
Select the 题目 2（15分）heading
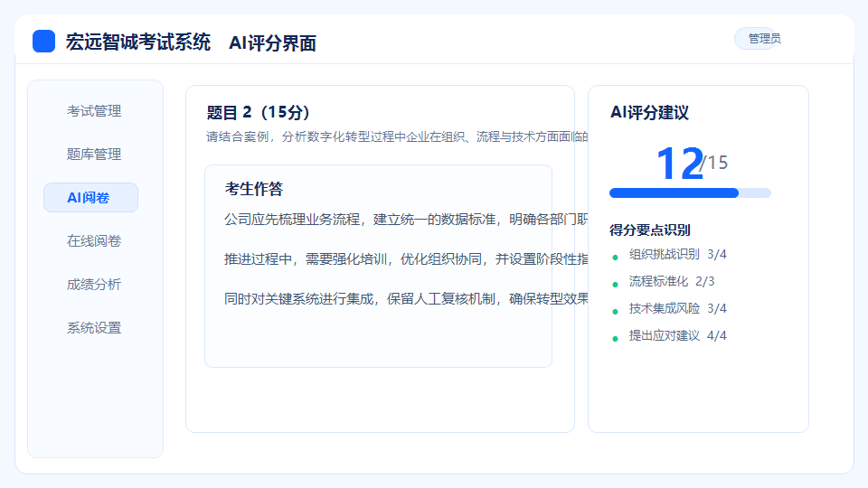point(258,112)
